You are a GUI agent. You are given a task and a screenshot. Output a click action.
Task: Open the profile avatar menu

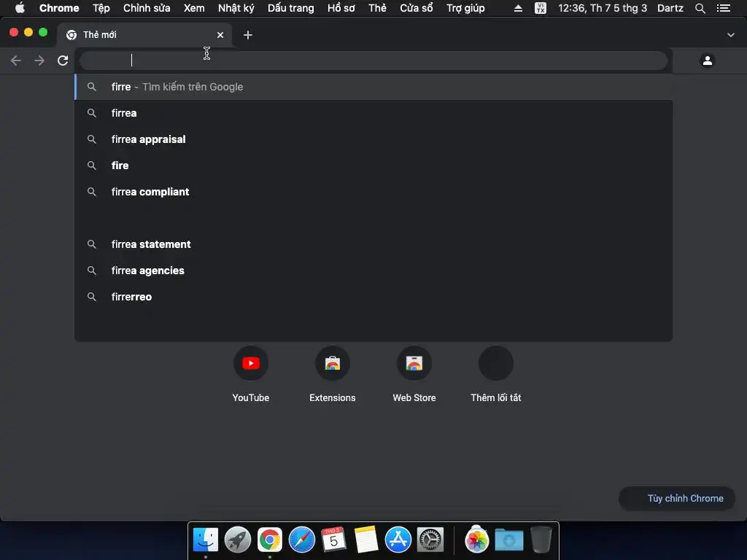tap(708, 61)
